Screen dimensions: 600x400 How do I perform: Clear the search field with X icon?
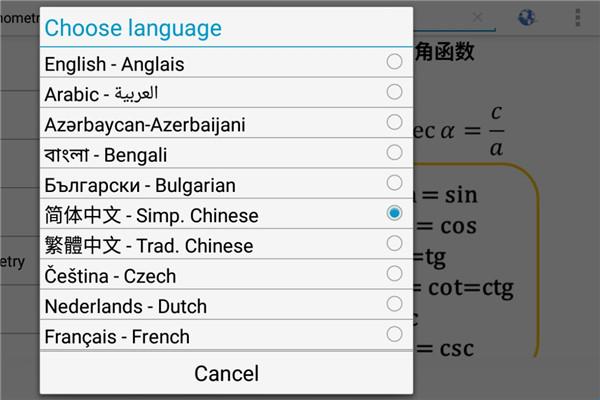coord(478,17)
